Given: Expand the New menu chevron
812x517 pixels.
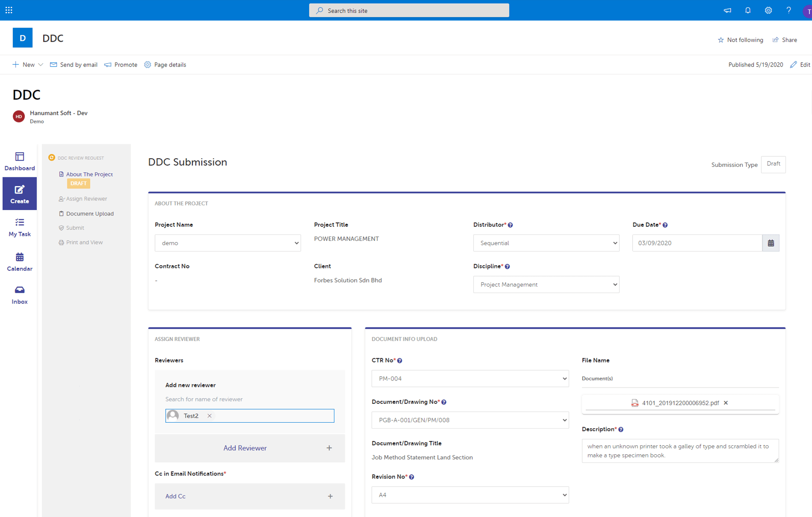Looking at the screenshot, I should tap(41, 65).
